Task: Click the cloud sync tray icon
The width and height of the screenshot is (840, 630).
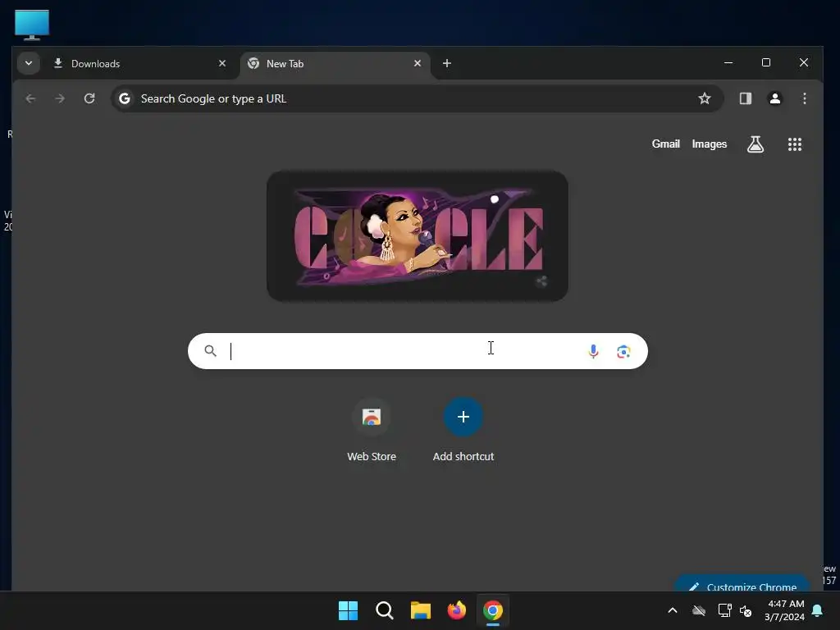Action: coord(699,610)
